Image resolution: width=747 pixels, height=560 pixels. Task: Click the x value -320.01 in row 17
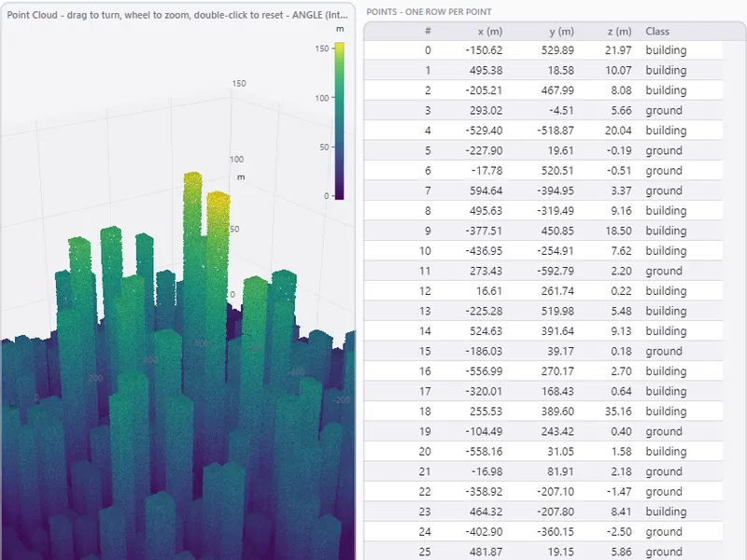point(484,391)
